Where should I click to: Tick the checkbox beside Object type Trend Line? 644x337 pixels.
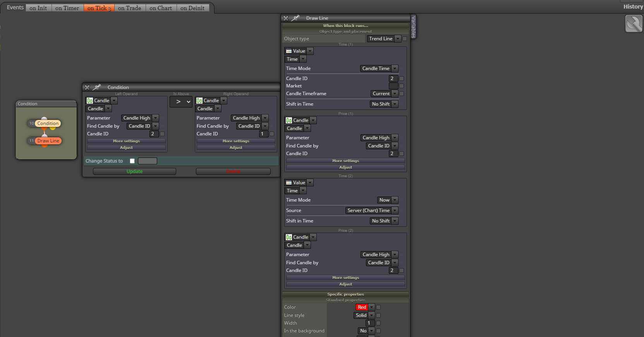[405, 39]
